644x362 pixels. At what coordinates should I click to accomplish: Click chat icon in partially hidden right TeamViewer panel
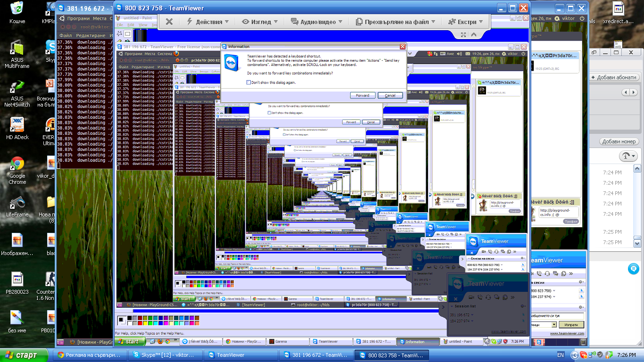555,273
